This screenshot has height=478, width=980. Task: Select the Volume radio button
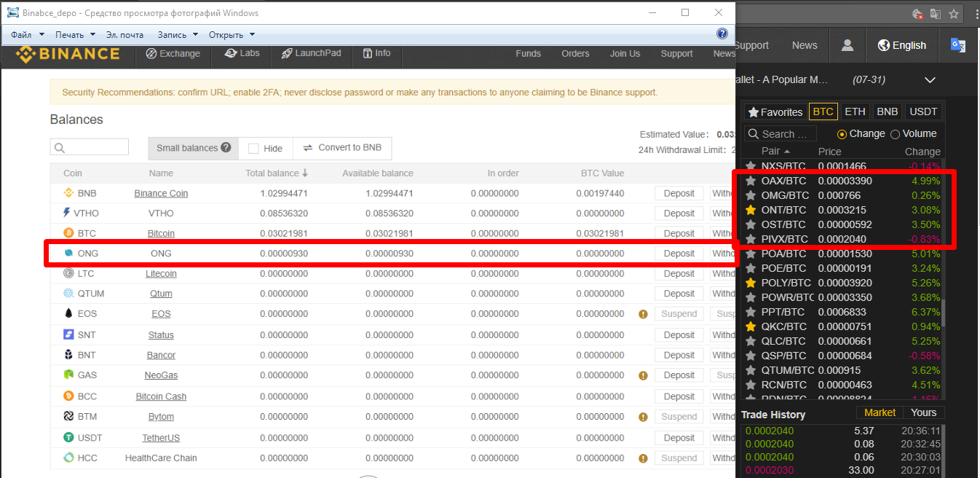(895, 134)
